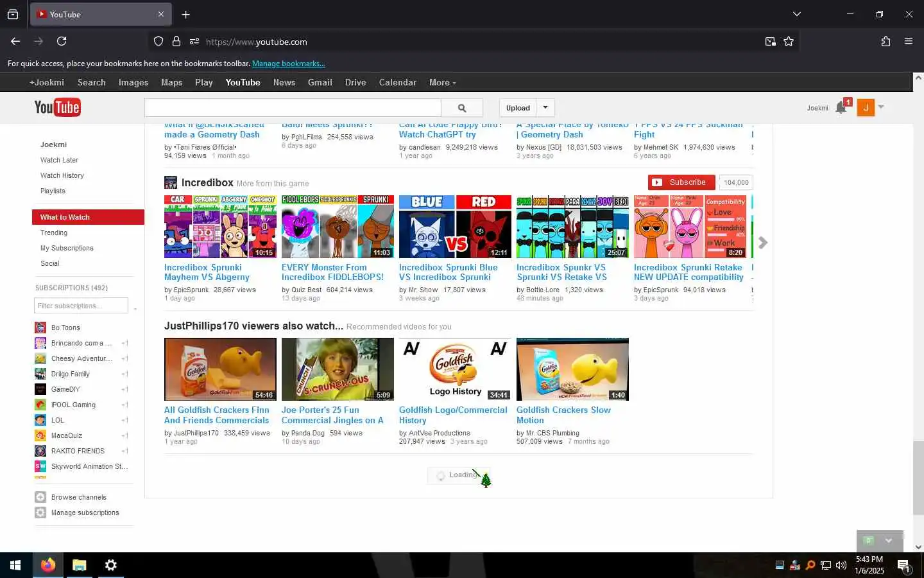This screenshot has height=578, width=924.
Task: Expand subscriptions filter dropdown arrow
Action: [135, 309]
